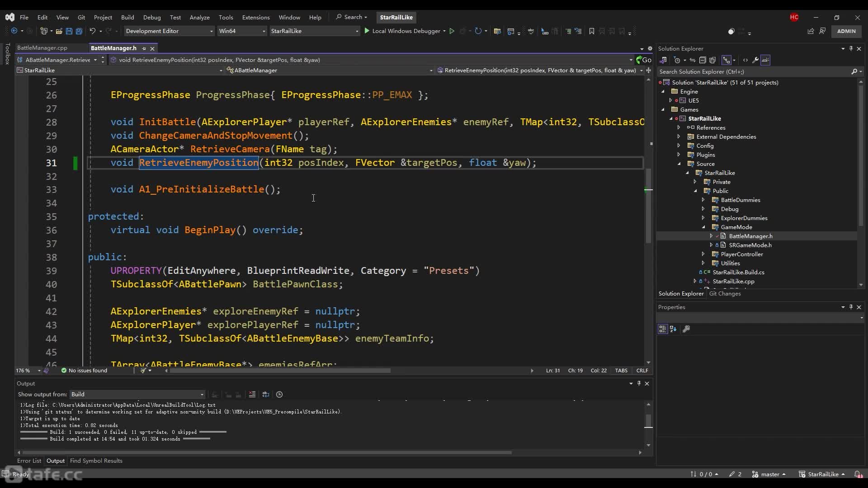Select the Debug menu item
This screenshot has width=868, height=488.
coord(152,17)
